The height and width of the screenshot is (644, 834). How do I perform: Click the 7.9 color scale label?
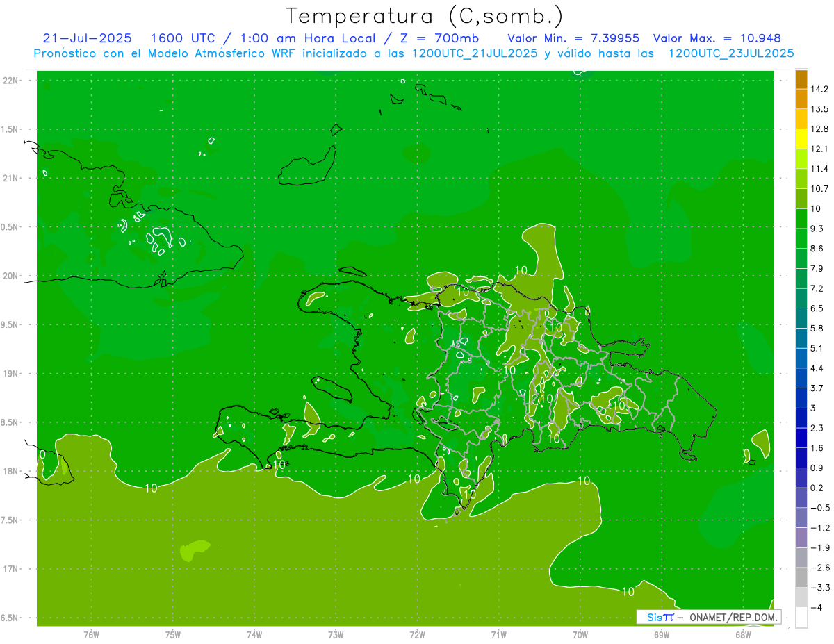pyautogui.click(x=817, y=268)
